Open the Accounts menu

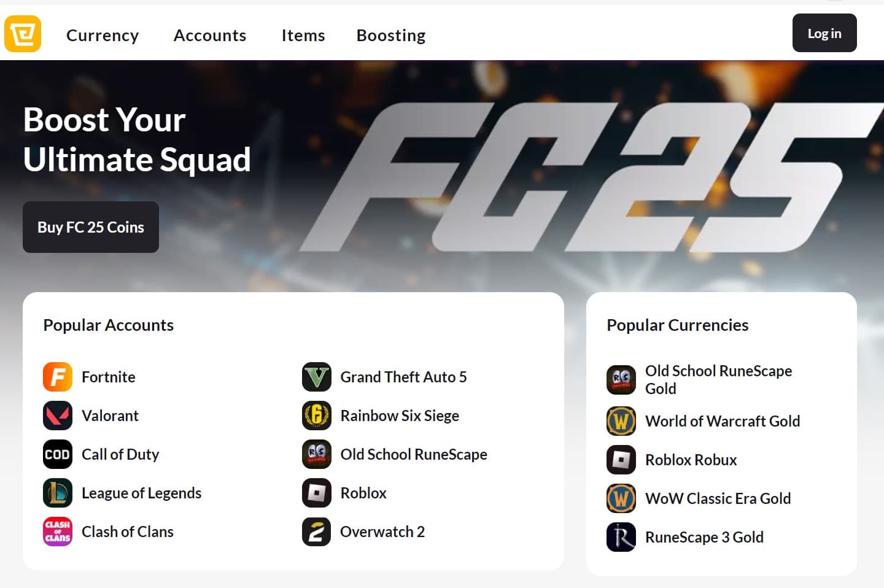click(210, 36)
